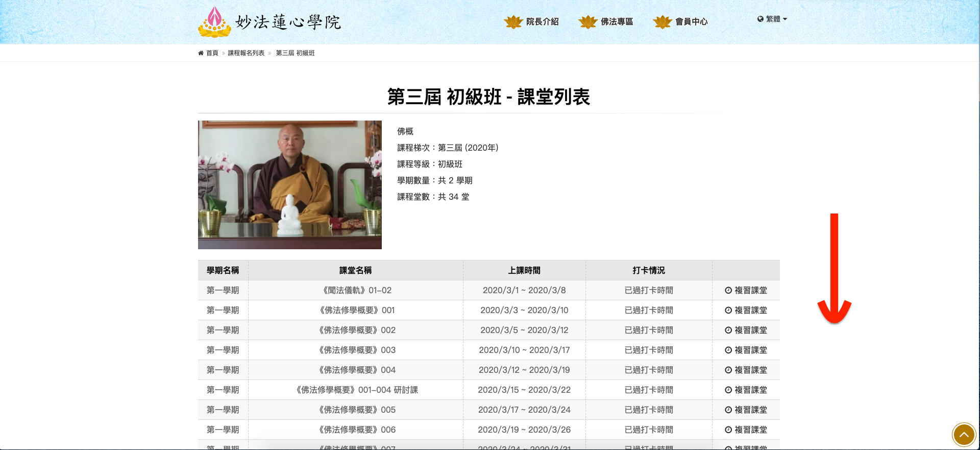Go to 首頁 breadcrumb link
Viewport: 980px width, 450px height.
pos(212,53)
